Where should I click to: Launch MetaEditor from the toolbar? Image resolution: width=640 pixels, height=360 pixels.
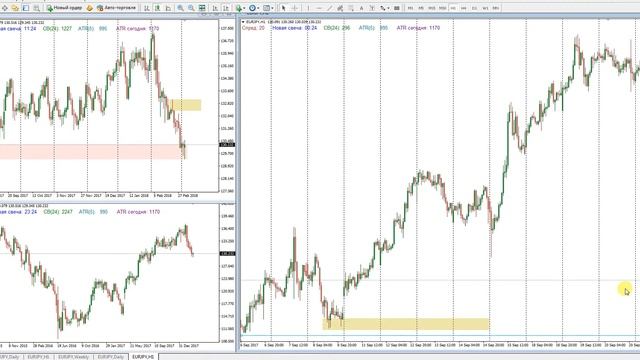point(90,8)
